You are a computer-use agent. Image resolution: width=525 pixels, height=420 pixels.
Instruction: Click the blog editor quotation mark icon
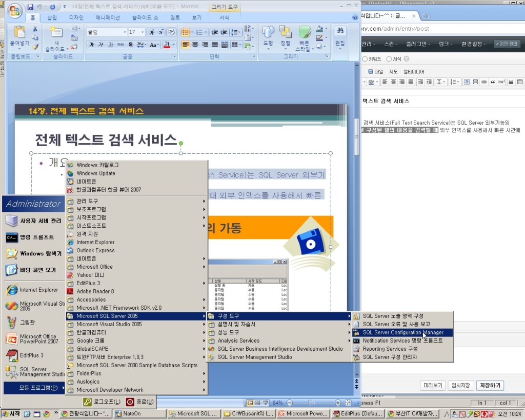(x=493, y=82)
